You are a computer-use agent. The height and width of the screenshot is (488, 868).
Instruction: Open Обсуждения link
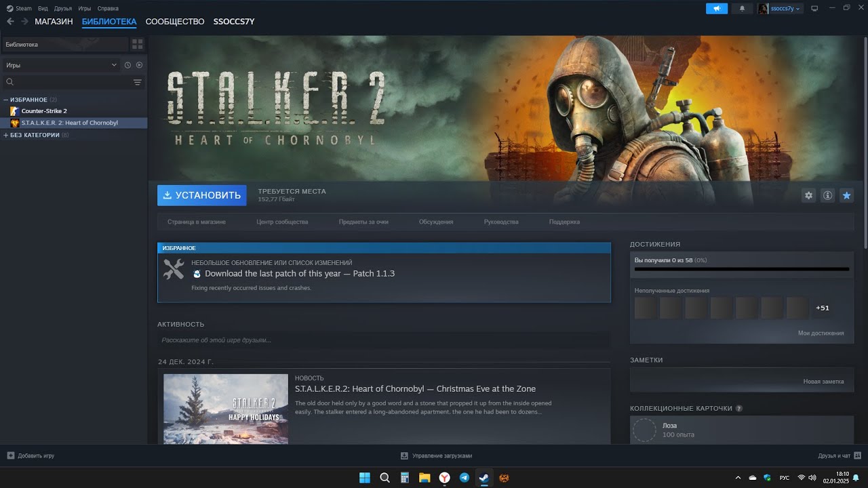tap(436, 222)
